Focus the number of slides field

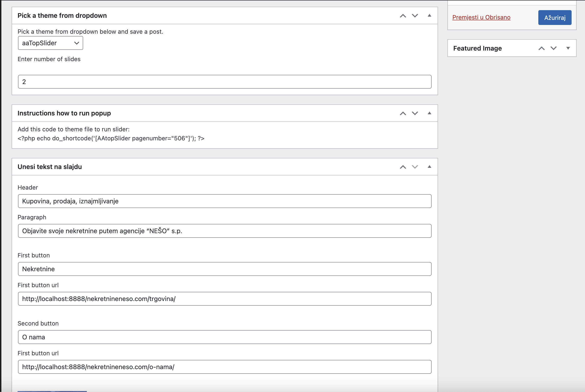224,82
